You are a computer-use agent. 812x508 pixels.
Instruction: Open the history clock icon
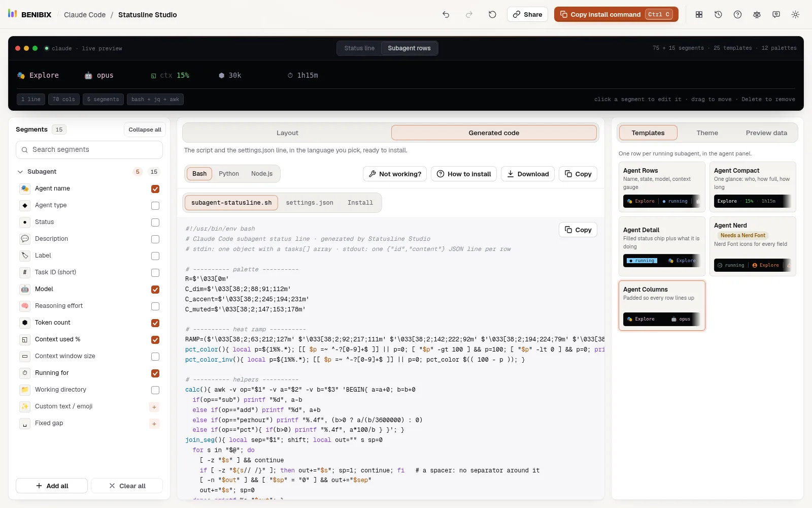[718, 15]
